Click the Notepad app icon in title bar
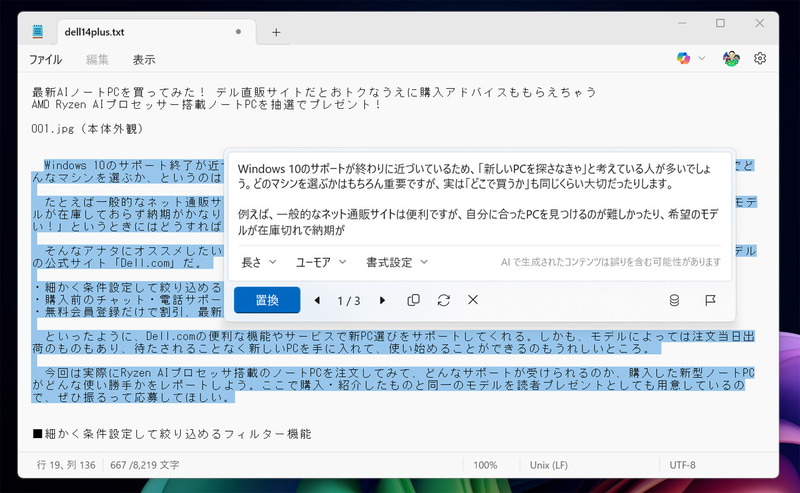This screenshot has height=493, width=800. click(x=37, y=32)
